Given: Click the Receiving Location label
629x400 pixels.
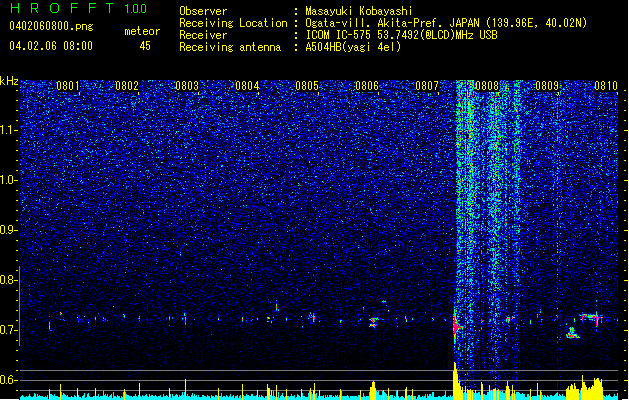Looking at the screenshot, I should 233,23.
